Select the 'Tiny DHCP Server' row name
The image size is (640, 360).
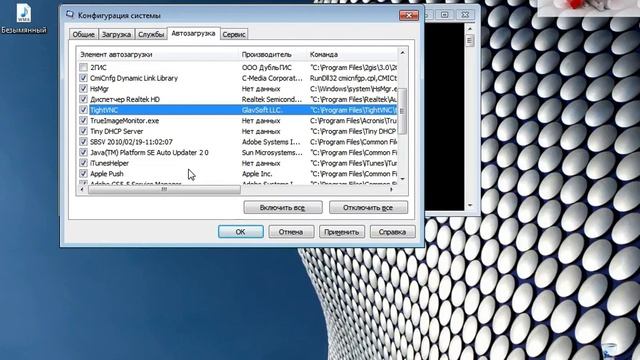tap(116, 131)
